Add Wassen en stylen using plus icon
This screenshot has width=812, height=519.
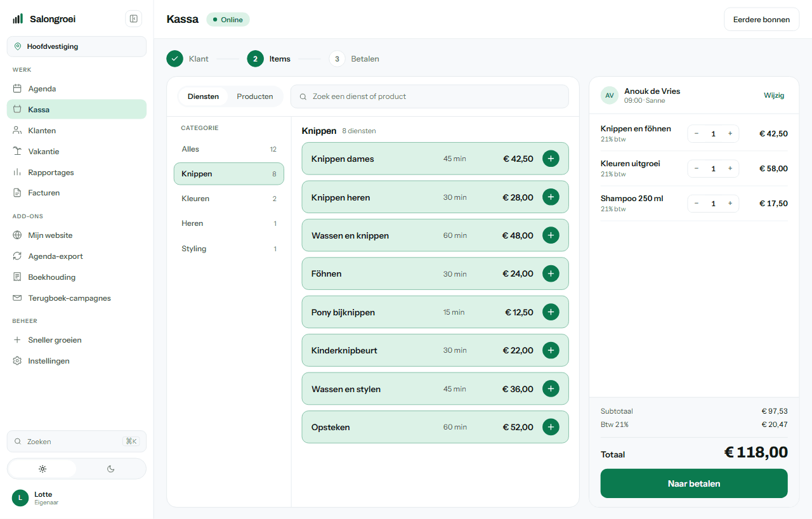551,389
